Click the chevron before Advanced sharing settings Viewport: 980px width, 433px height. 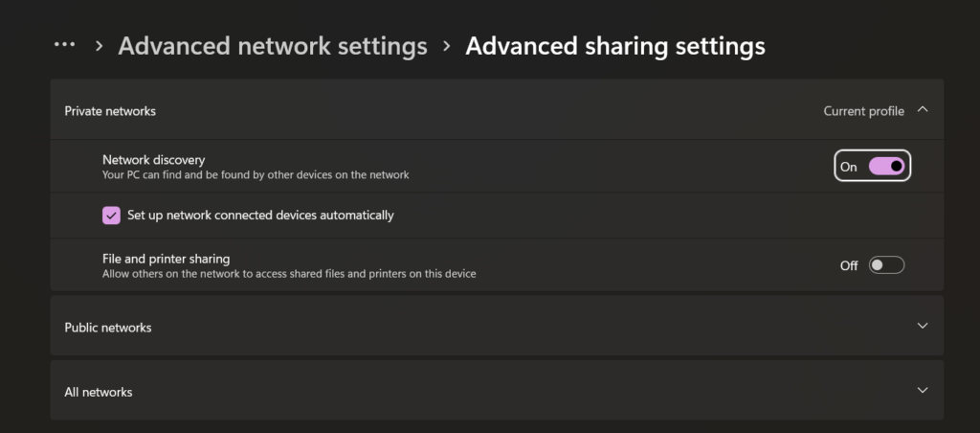tap(446, 46)
